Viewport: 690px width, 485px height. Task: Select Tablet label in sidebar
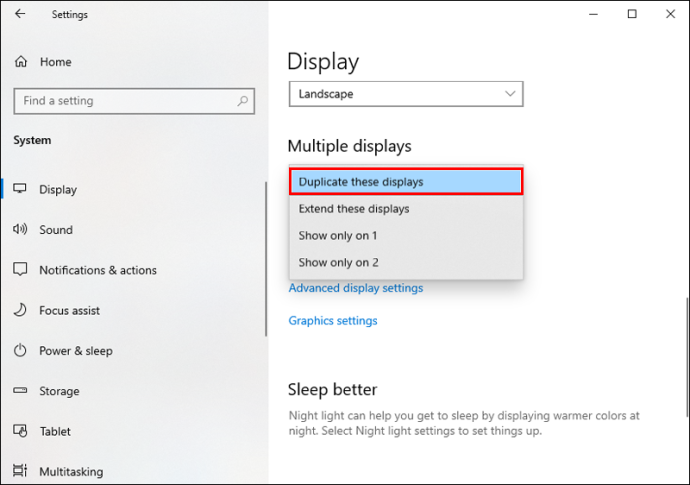(55, 431)
